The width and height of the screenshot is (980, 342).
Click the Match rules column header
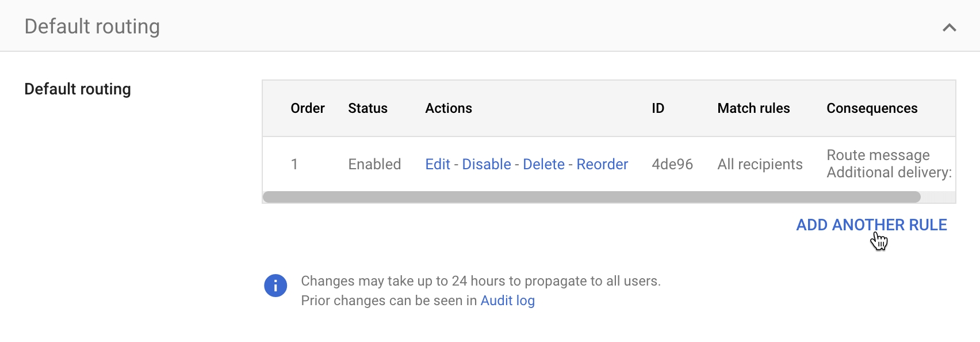point(753,108)
